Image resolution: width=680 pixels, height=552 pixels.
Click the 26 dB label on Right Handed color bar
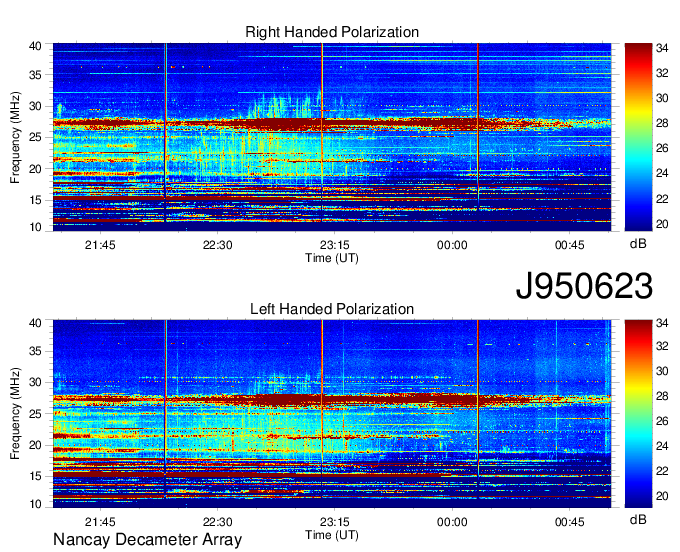click(662, 148)
